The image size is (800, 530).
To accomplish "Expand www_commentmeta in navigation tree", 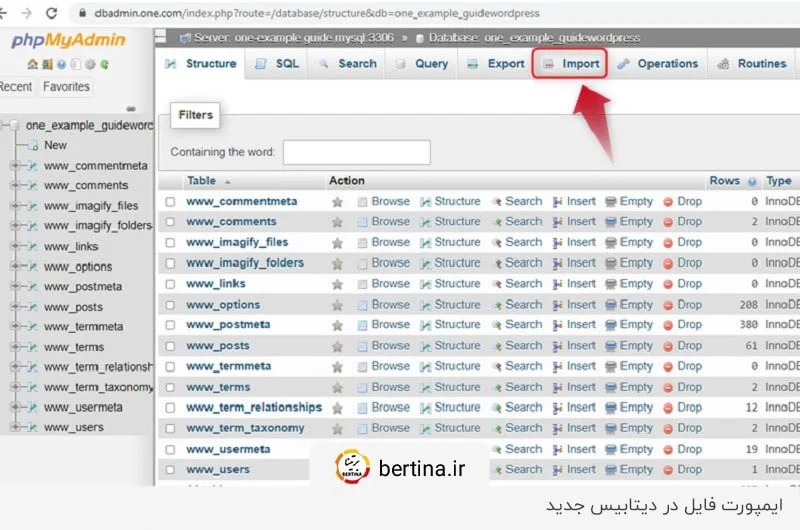I will (x=15, y=165).
